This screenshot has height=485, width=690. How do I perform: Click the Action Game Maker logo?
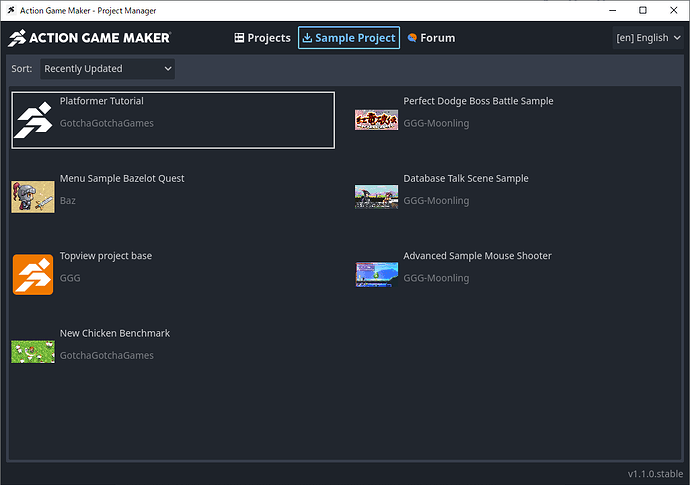tap(90, 38)
